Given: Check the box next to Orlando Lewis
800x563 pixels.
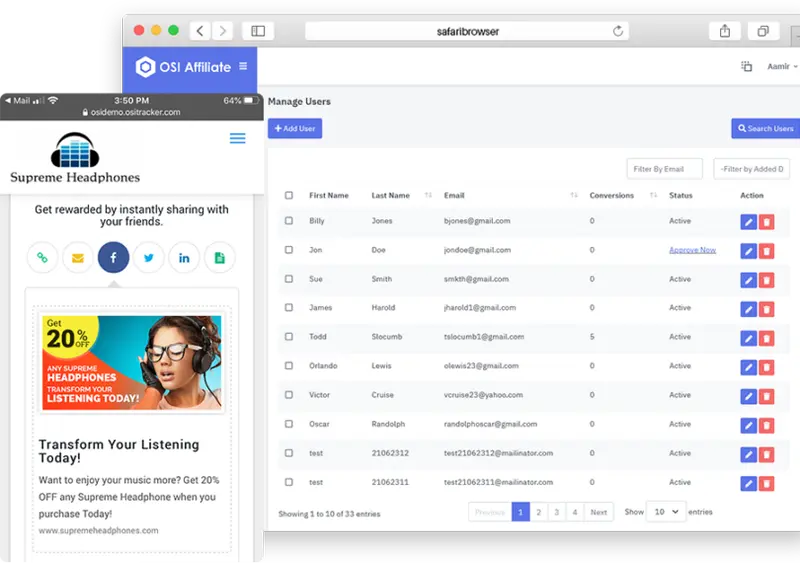Looking at the screenshot, I should click(289, 366).
